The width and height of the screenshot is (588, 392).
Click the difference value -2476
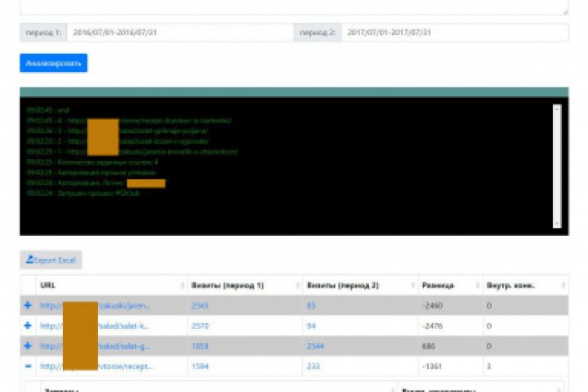click(x=432, y=326)
